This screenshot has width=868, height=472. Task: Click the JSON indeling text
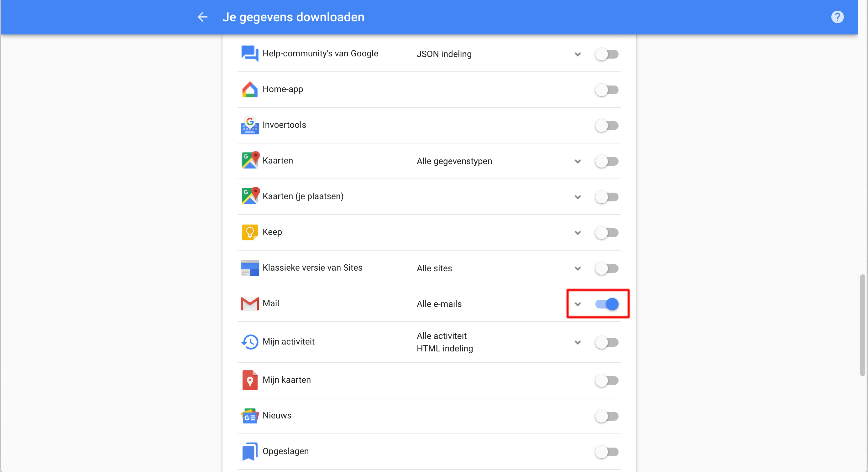point(444,54)
